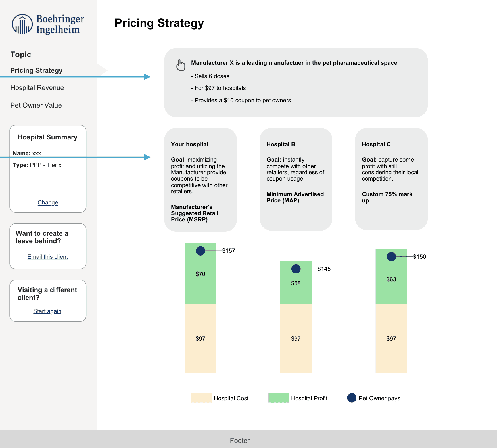The image size is (497, 448).
Task: Click the Type: PPP - Tier x text
Action: pyautogui.click(x=37, y=165)
